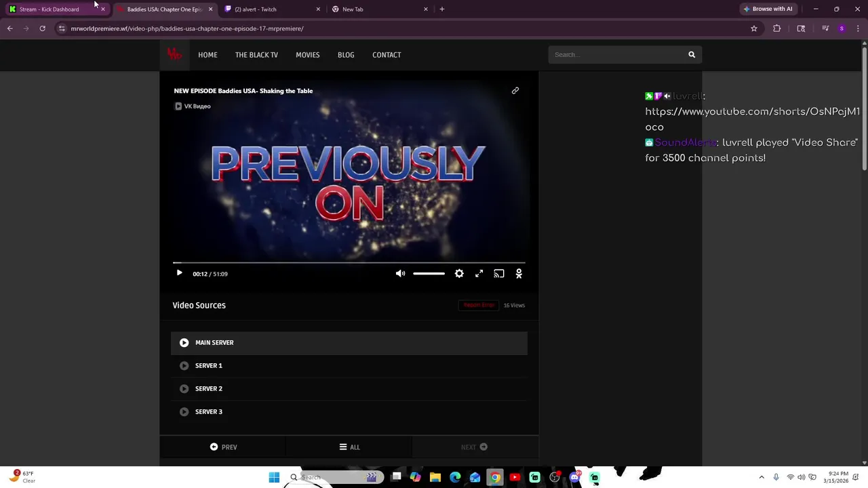Click the taskbar Search box
The width and height of the screenshot is (868, 488).
click(336, 477)
